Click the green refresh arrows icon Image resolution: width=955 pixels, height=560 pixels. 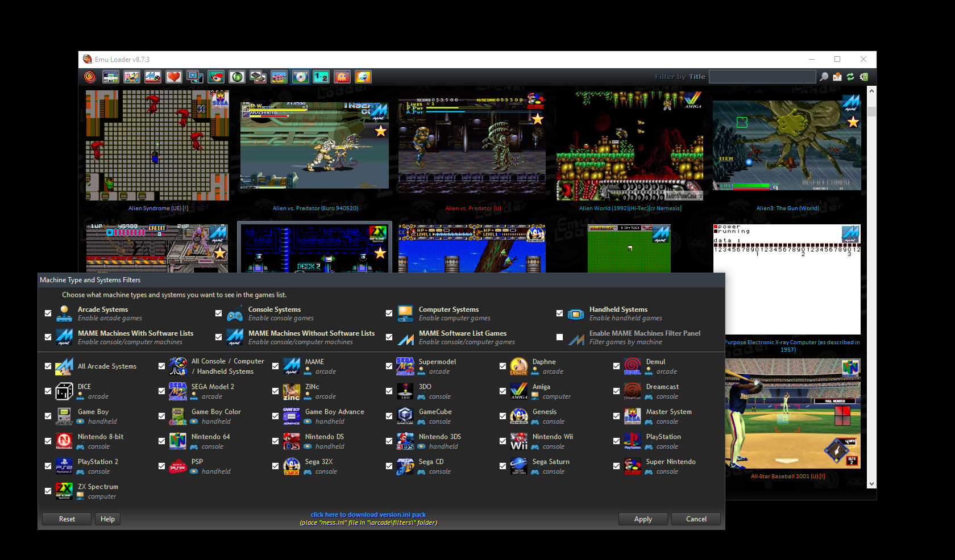point(850,77)
